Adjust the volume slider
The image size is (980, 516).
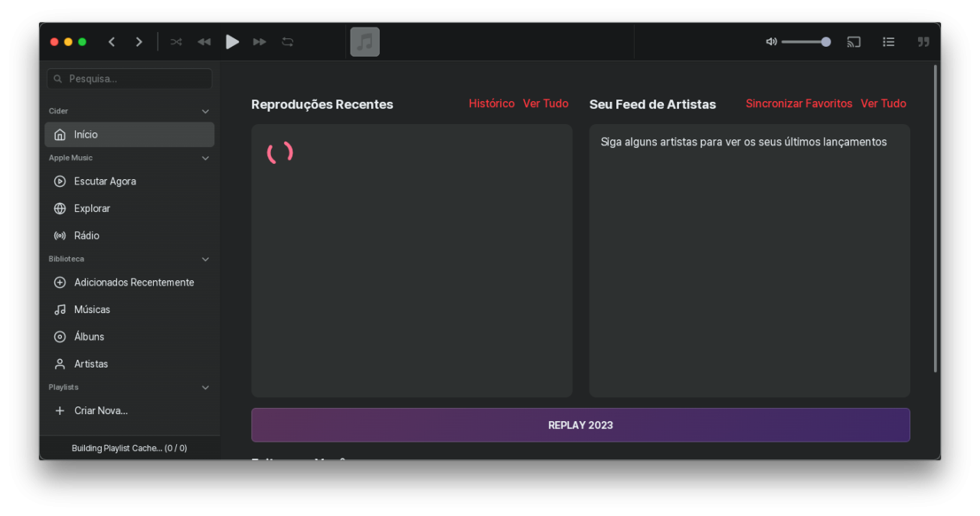[805, 42]
